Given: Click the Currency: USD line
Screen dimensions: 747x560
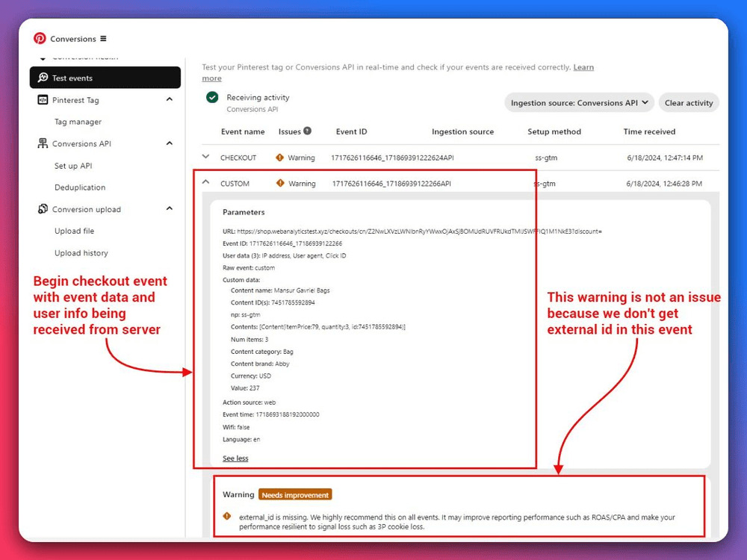Looking at the screenshot, I should [250, 376].
